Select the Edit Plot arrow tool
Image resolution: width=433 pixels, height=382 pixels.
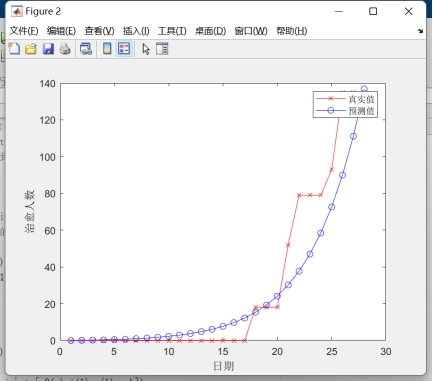[146, 49]
